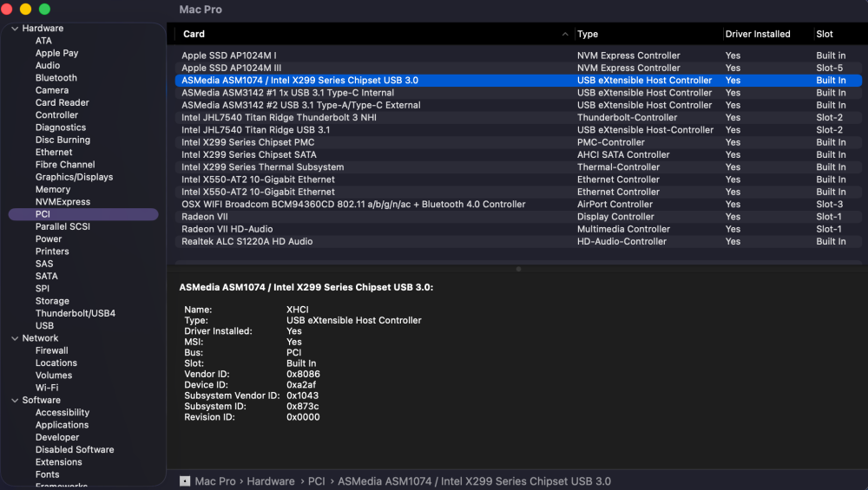The height and width of the screenshot is (490, 868).
Task: Select Ethernet under Hardware
Action: click(54, 152)
